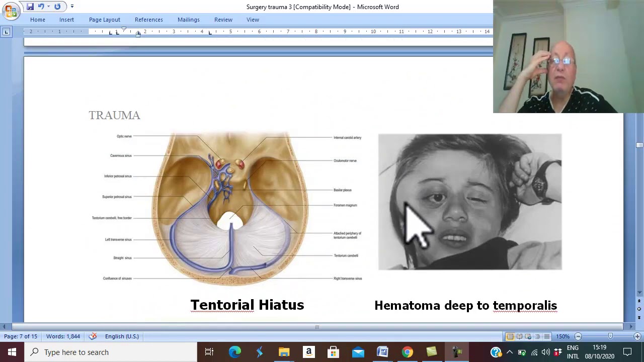The width and height of the screenshot is (644, 362).
Task: Click the Next Page double-arrow button
Action: click(639, 317)
